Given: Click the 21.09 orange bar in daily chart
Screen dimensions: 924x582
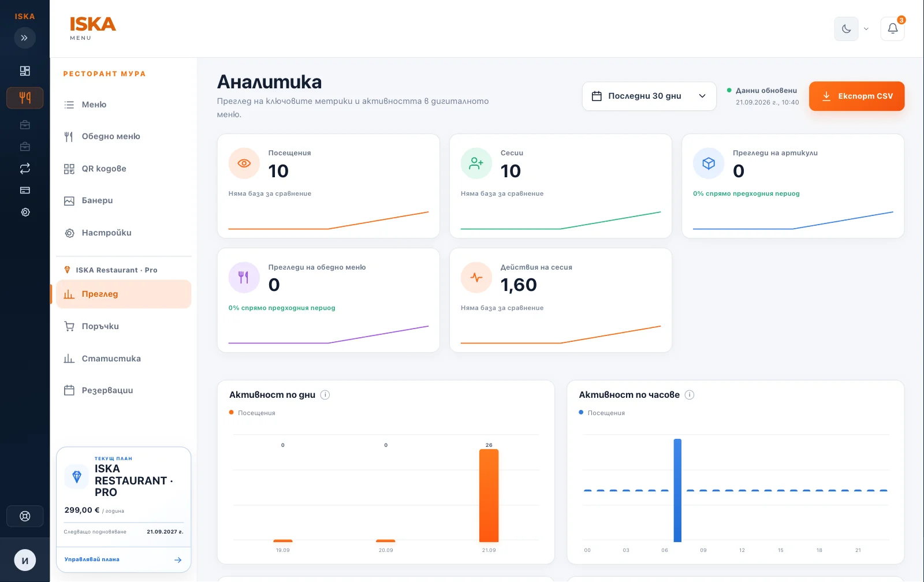Looking at the screenshot, I should tap(489, 495).
